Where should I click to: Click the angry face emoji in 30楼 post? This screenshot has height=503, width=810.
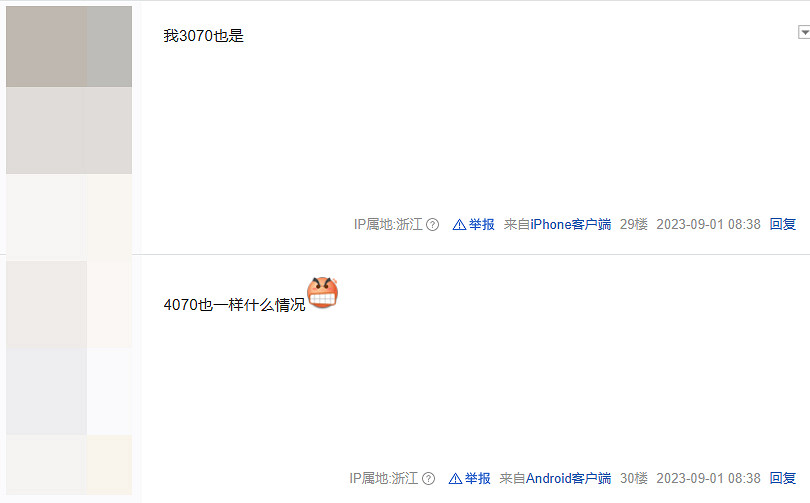323,292
